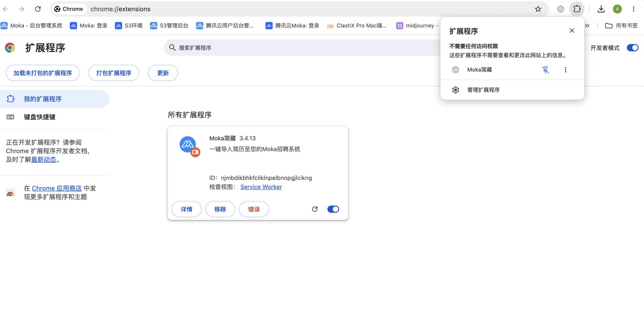Unpin Moka简藏 using the pin icon

545,70
